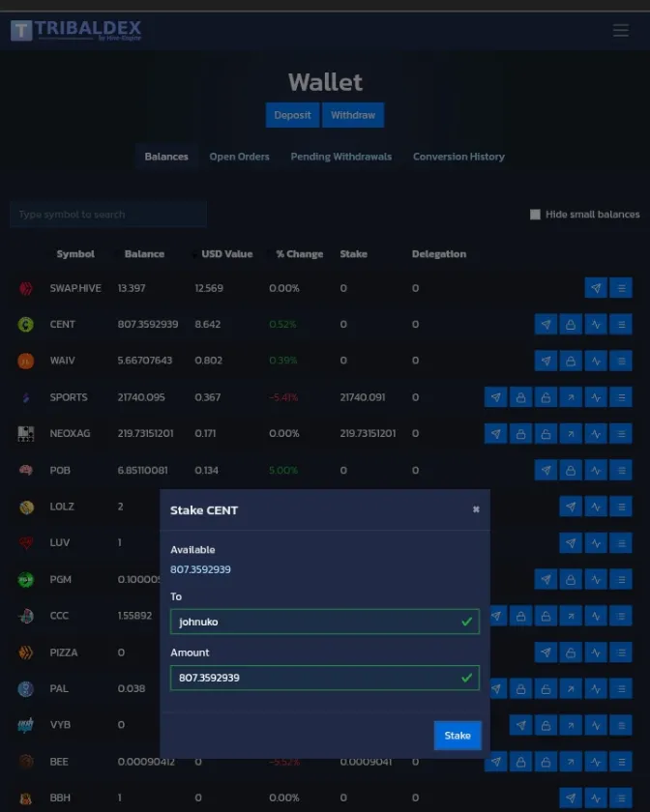Send SWAP.HIVE with the paper plane icon
This screenshot has height=812, width=650.
tap(596, 288)
